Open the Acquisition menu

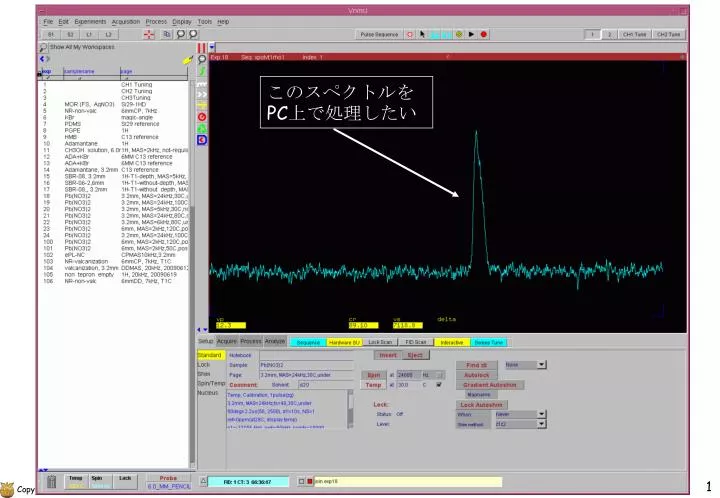[126, 22]
